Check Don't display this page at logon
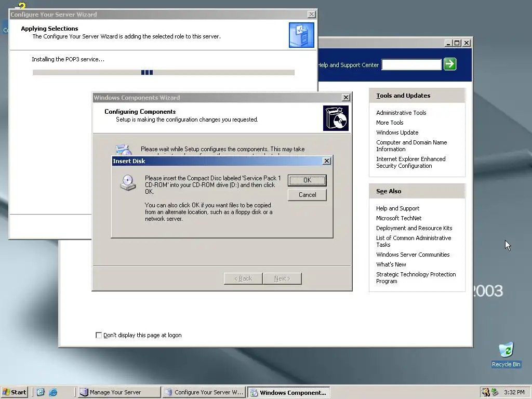This screenshot has width=532, height=399. click(99, 335)
